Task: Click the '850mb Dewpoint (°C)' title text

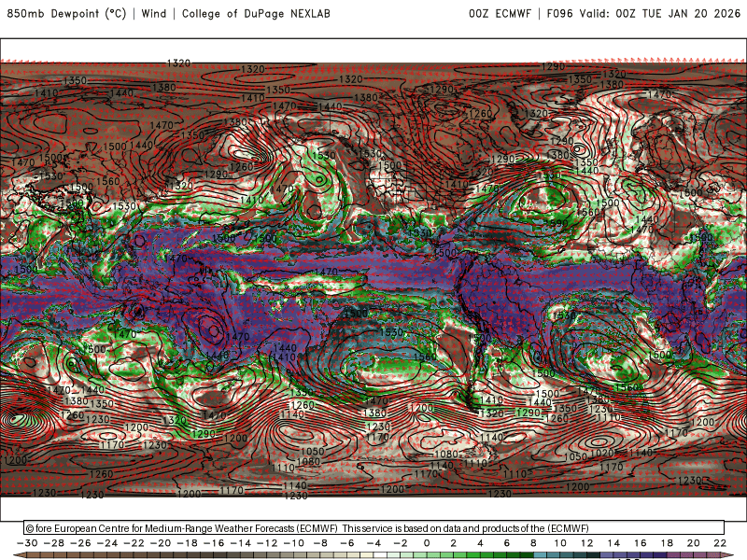Action: [66, 13]
